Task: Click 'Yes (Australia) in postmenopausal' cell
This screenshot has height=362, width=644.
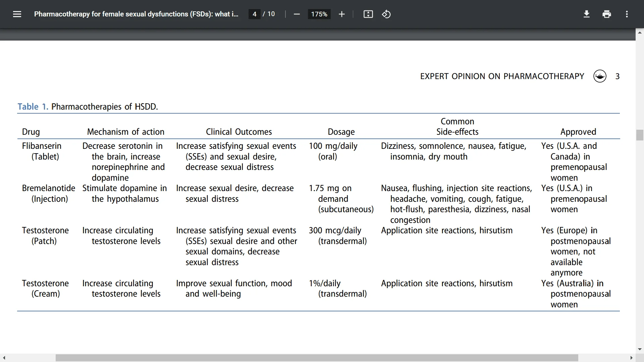Action: pos(576,294)
